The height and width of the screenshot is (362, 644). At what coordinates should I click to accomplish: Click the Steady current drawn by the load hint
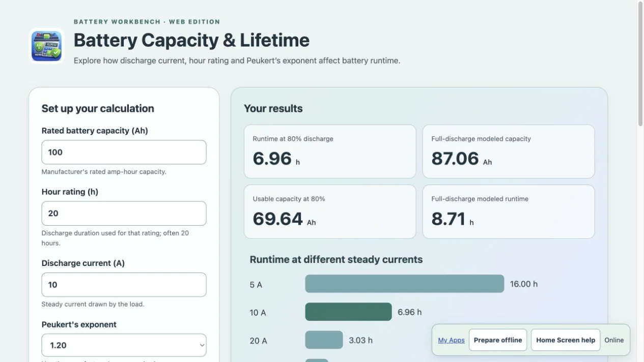pos(93,305)
